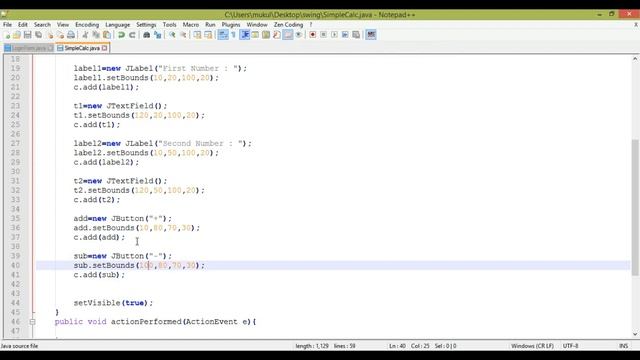The width and height of the screenshot is (640, 360).
Task: Open the Window menu
Action: pos(257,24)
